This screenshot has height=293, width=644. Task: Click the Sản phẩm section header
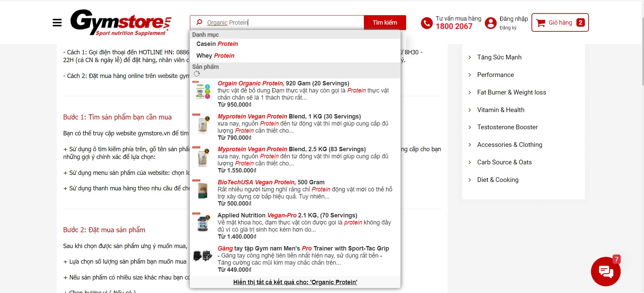point(205,67)
